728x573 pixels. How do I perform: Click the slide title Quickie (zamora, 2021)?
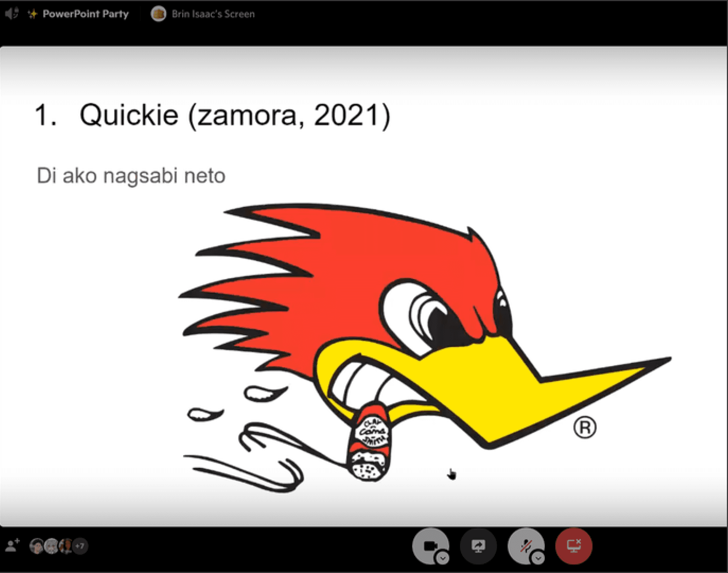[235, 115]
